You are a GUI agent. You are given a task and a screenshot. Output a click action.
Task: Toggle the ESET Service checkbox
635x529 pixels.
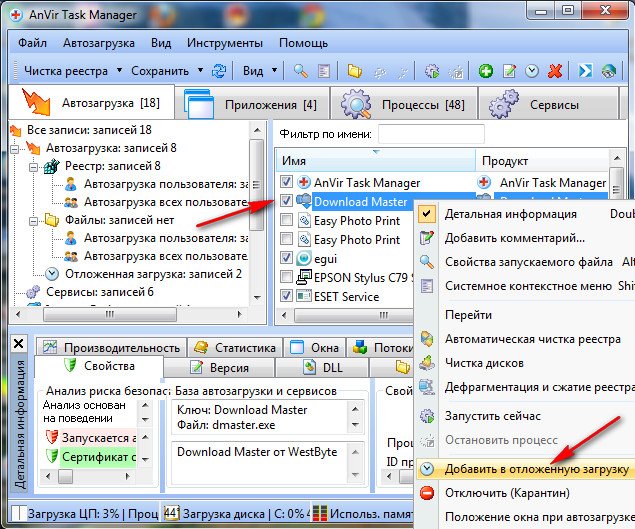coord(288,297)
